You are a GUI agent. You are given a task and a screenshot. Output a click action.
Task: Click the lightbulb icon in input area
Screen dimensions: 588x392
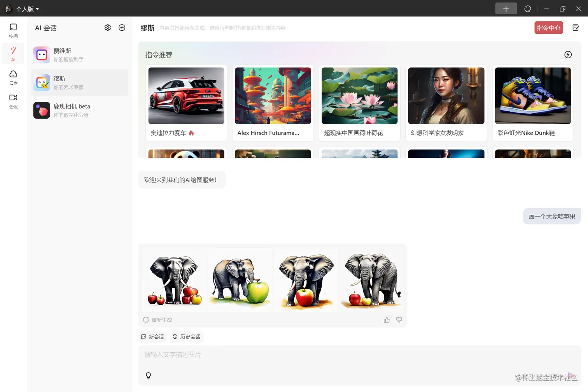148,375
